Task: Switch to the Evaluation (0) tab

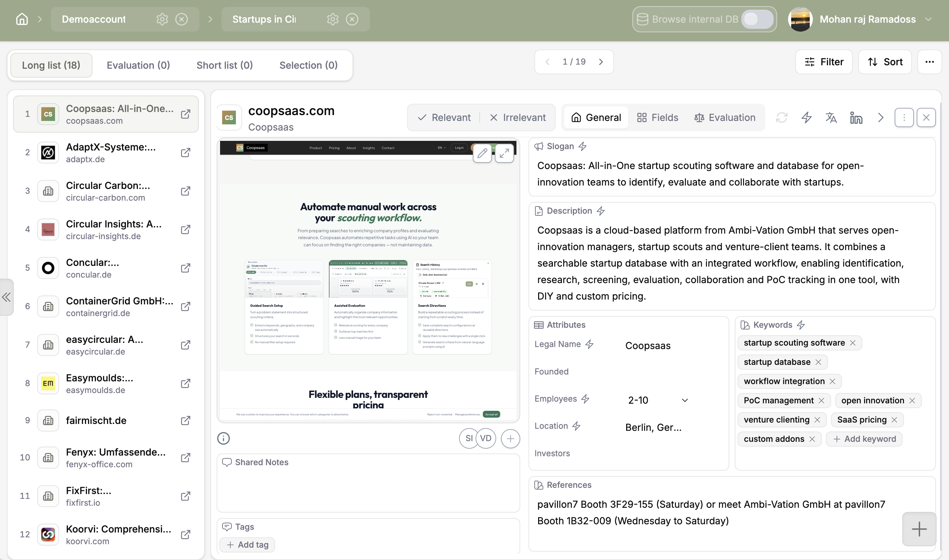Action: click(138, 65)
